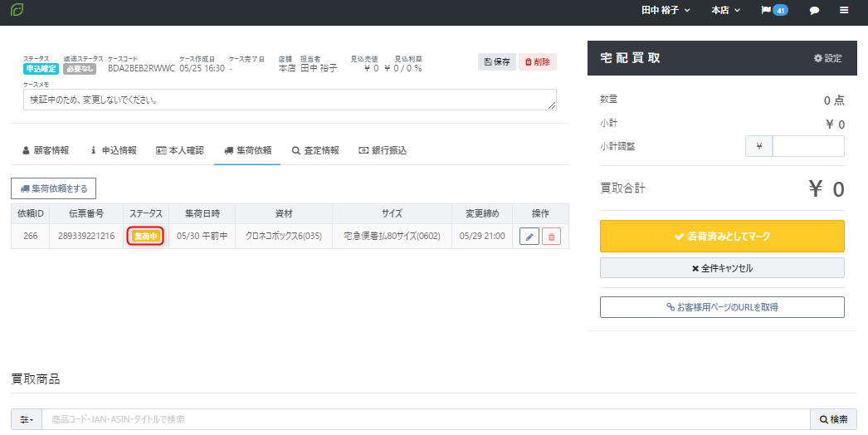Switch to the 申込情報 tab
Viewport: 868px width, 435px height.
coord(114,150)
